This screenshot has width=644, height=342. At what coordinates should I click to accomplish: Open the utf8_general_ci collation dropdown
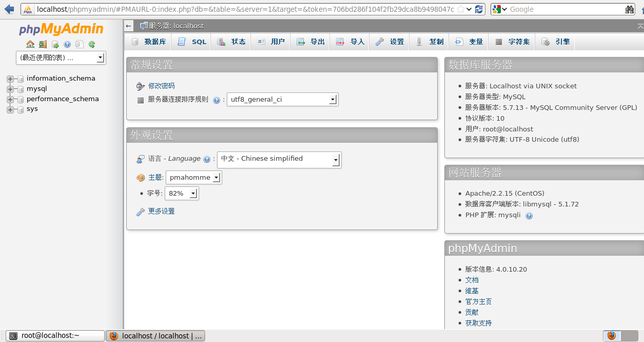283,100
